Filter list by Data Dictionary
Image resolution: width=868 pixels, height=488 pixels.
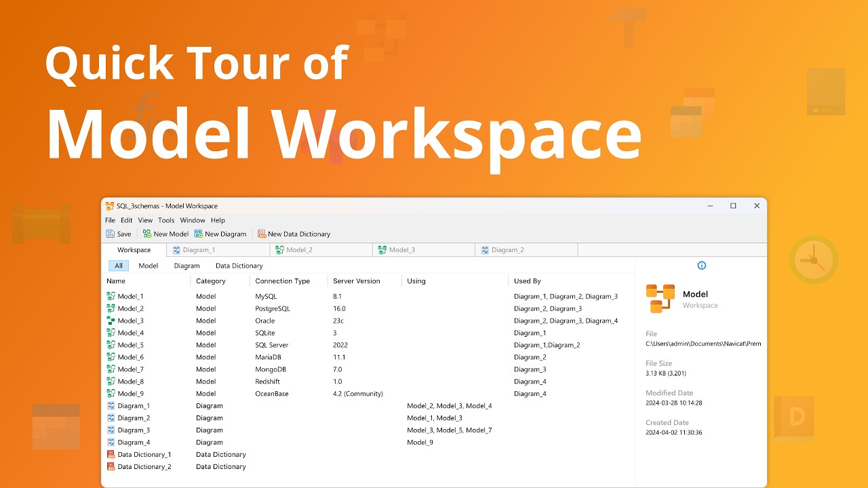pyautogui.click(x=239, y=266)
